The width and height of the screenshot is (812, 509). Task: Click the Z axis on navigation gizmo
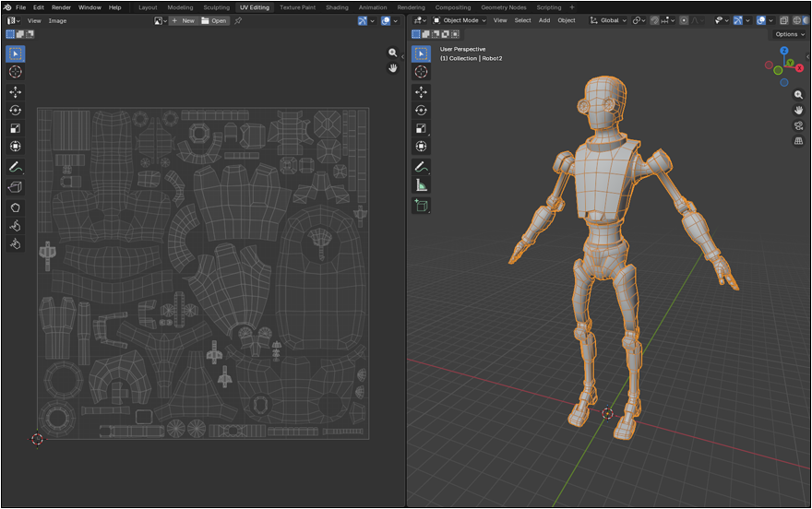click(x=784, y=52)
